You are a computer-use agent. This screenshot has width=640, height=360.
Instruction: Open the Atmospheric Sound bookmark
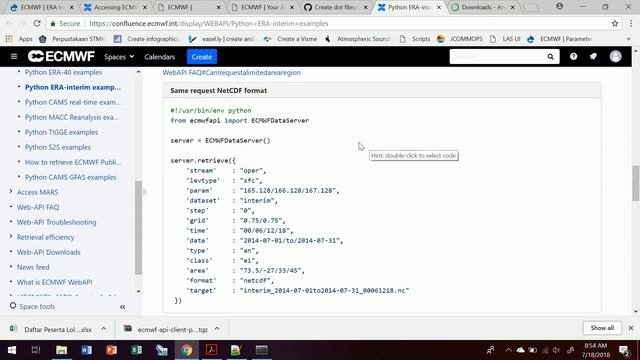[358, 39]
